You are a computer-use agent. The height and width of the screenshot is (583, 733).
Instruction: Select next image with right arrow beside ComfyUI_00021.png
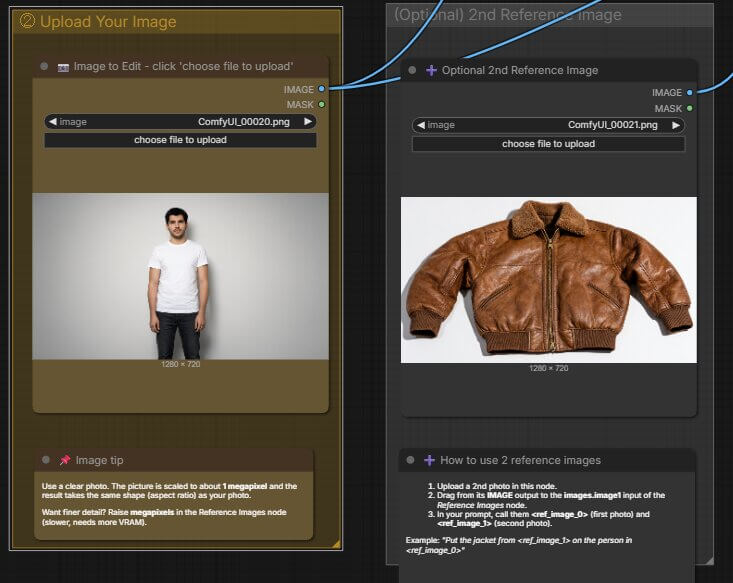pyautogui.click(x=676, y=125)
